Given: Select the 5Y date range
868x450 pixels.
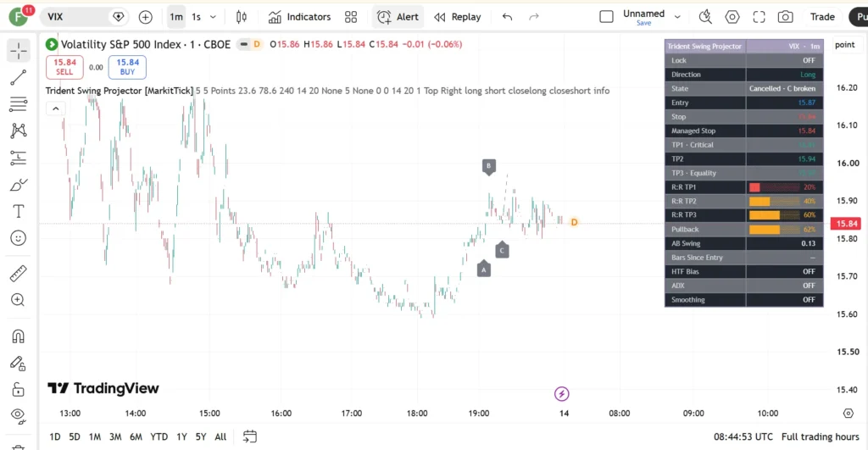Looking at the screenshot, I should [200, 436].
